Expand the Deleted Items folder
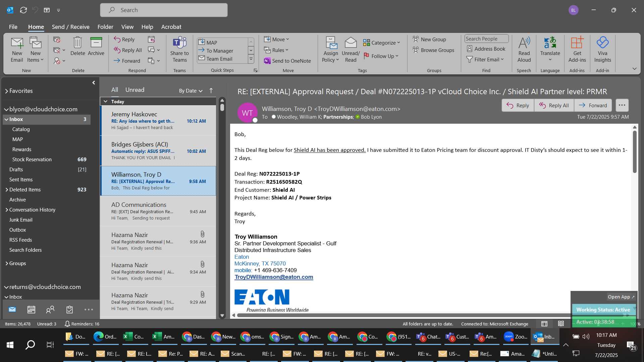The image size is (644, 362). tap(7, 190)
